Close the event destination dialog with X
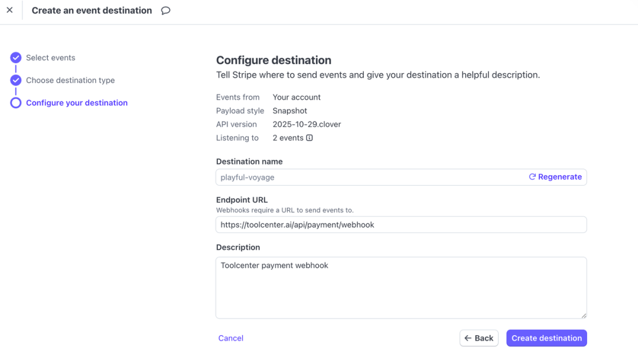Screen dimensions: 638x364 [9, 10]
